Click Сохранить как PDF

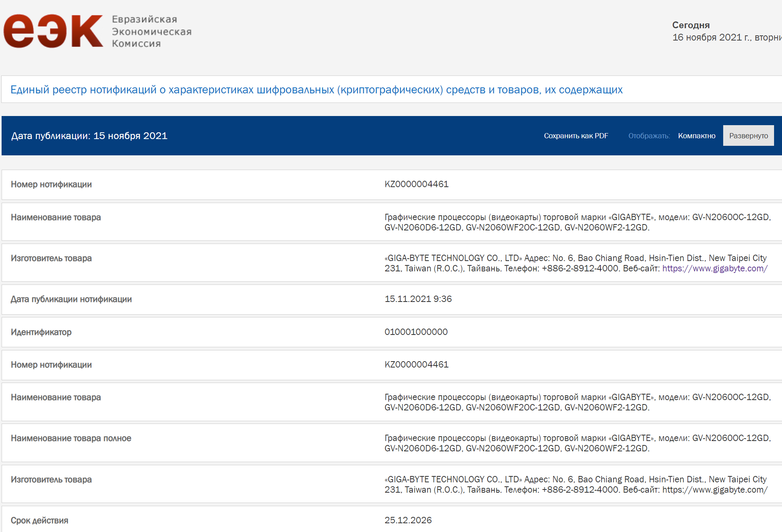point(575,136)
